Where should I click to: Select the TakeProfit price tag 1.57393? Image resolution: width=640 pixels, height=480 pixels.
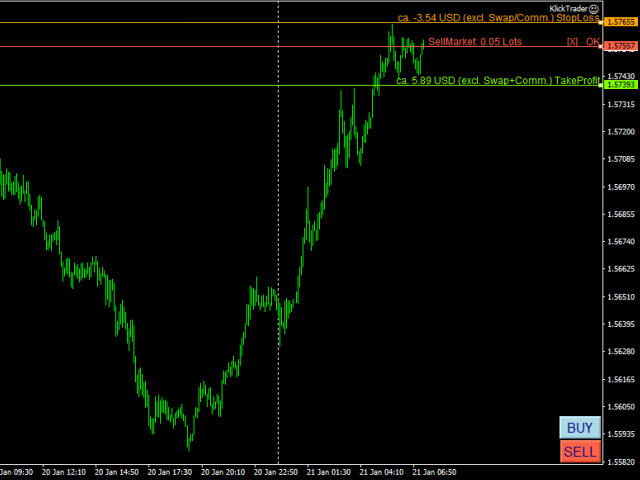click(x=621, y=85)
